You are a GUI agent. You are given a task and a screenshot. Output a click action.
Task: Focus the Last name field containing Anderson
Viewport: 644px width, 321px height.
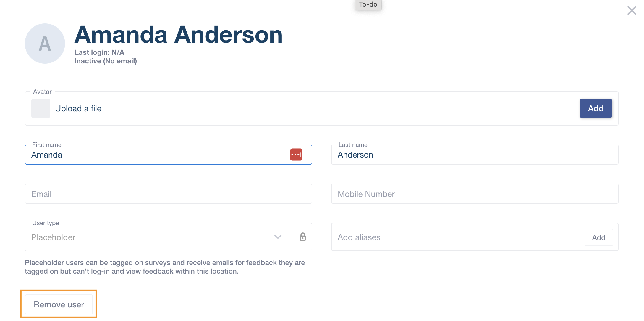(475, 155)
